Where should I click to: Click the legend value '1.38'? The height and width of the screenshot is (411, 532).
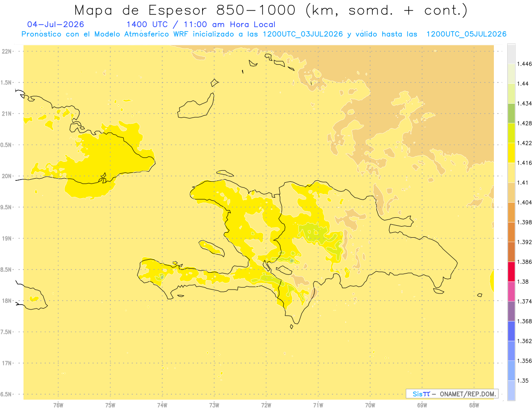[523, 282]
